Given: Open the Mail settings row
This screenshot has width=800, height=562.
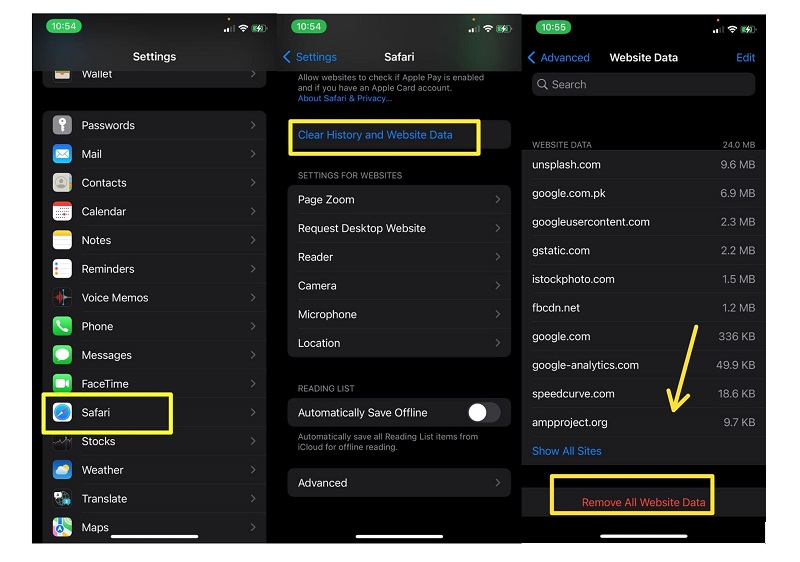Looking at the screenshot, I should pyautogui.click(x=155, y=154).
